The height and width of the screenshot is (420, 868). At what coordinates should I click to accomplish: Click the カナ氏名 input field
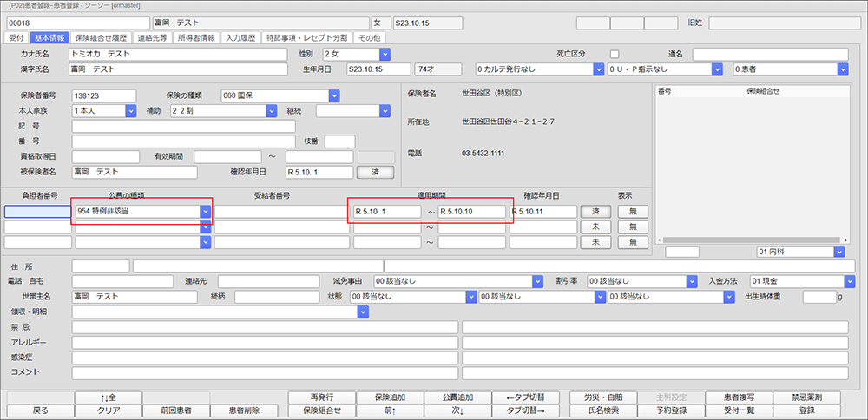tap(178, 54)
